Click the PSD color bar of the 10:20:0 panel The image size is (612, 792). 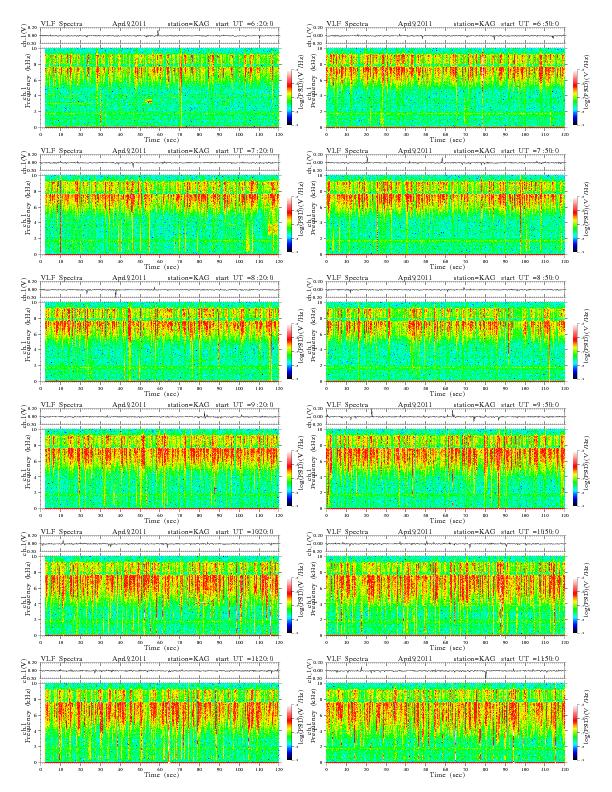click(x=289, y=605)
